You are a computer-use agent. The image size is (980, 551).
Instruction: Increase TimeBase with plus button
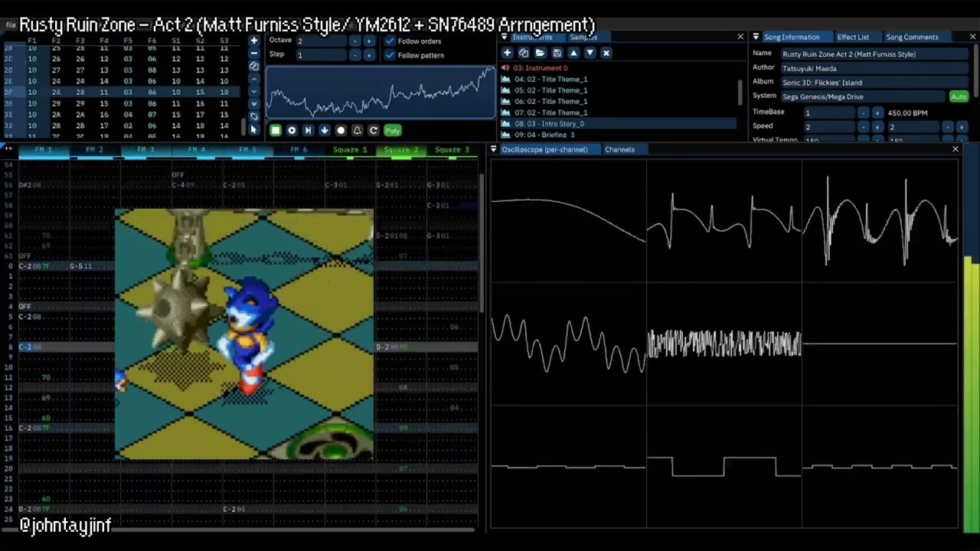pos(877,112)
